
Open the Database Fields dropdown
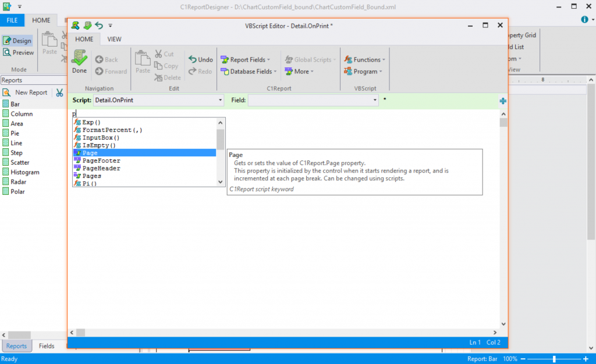pyautogui.click(x=249, y=72)
